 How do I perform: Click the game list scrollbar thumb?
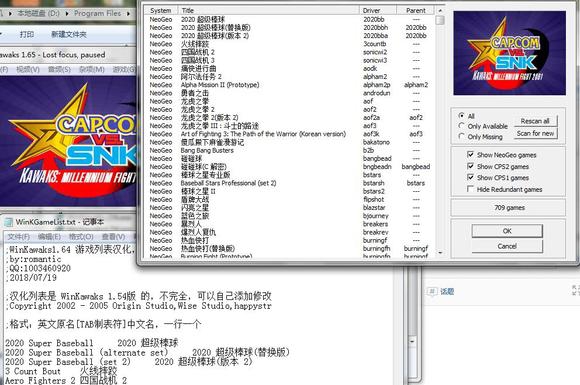440,20
